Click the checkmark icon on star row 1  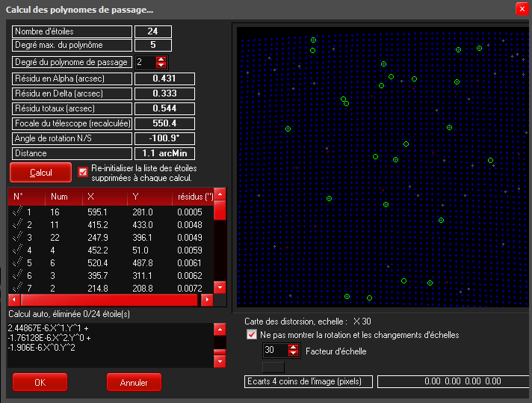click(x=16, y=212)
